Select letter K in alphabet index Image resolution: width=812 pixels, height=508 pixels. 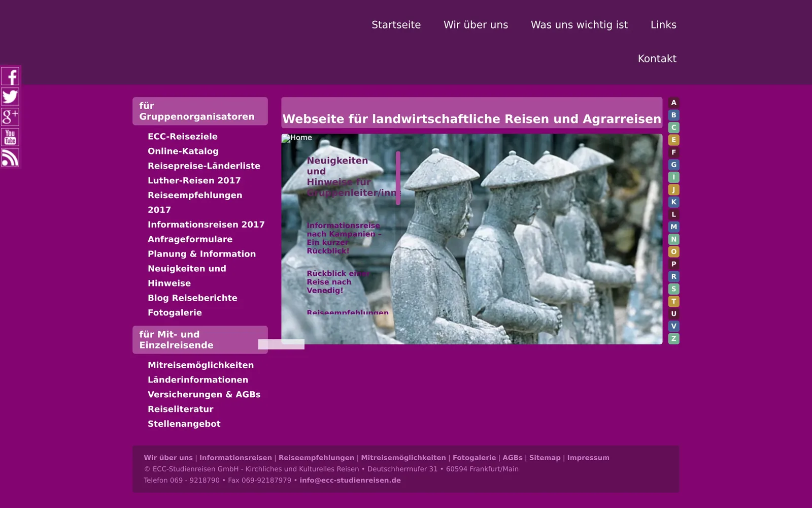point(674,202)
